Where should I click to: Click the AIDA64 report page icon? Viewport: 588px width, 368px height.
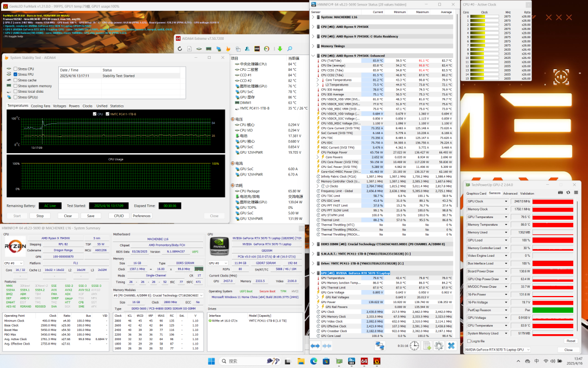click(189, 49)
